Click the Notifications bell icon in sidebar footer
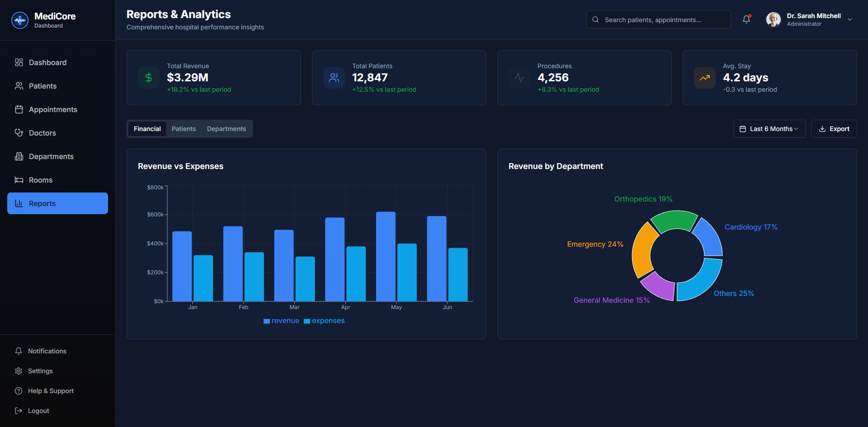Viewport: 868px width, 427px height. point(19,351)
